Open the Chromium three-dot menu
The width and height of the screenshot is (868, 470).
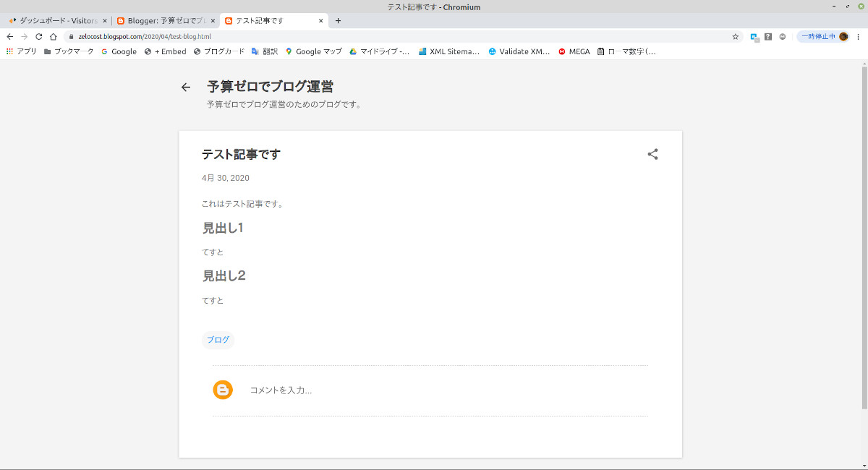(x=859, y=36)
